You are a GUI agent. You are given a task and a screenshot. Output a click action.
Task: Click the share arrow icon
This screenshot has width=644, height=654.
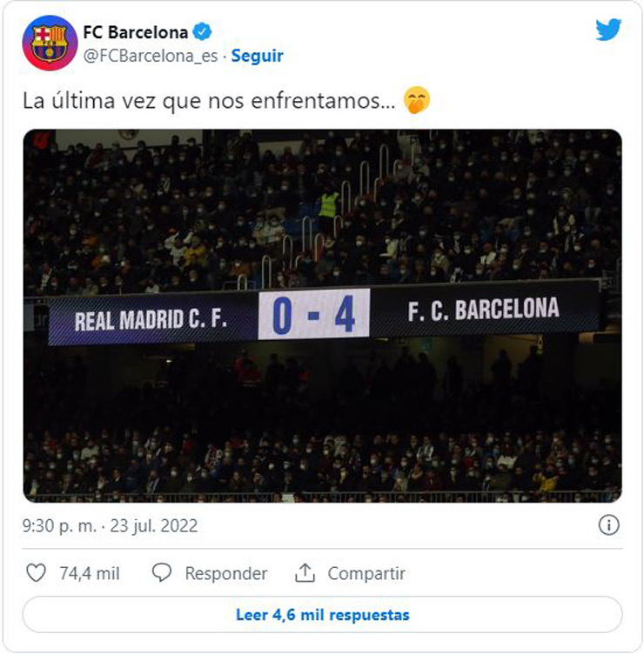pyautogui.click(x=305, y=573)
